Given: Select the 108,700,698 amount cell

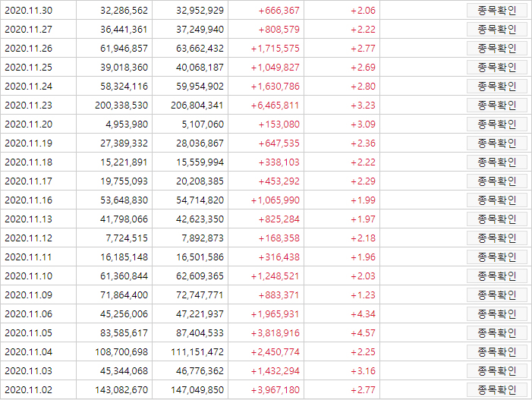Looking at the screenshot, I should coord(121,352).
